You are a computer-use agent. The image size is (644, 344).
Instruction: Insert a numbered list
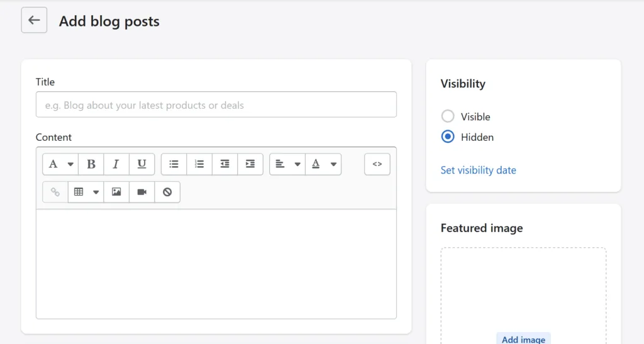click(199, 164)
